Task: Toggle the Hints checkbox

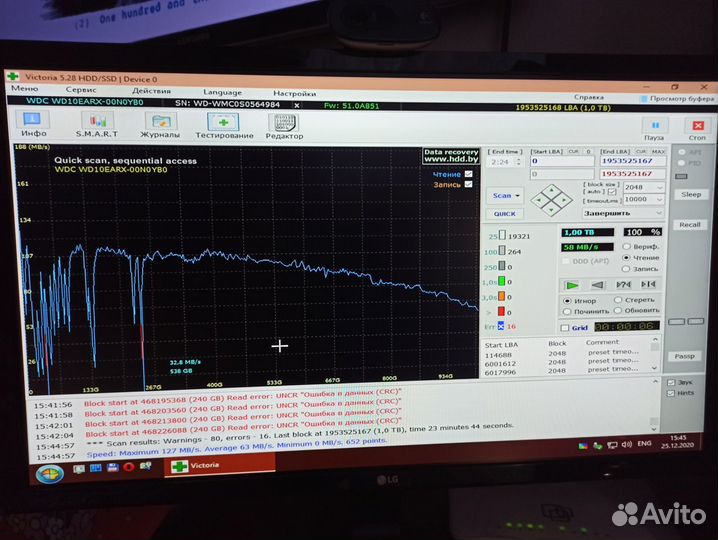Action: click(671, 393)
